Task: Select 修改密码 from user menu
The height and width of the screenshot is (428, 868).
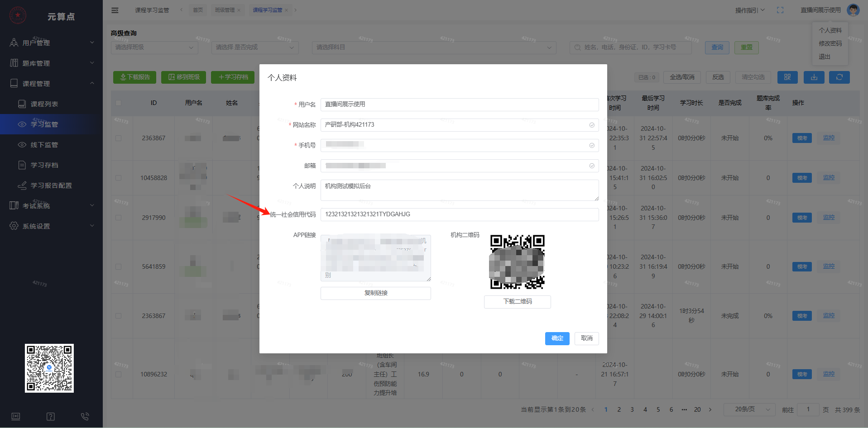Action: pyautogui.click(x=830, y=43)
